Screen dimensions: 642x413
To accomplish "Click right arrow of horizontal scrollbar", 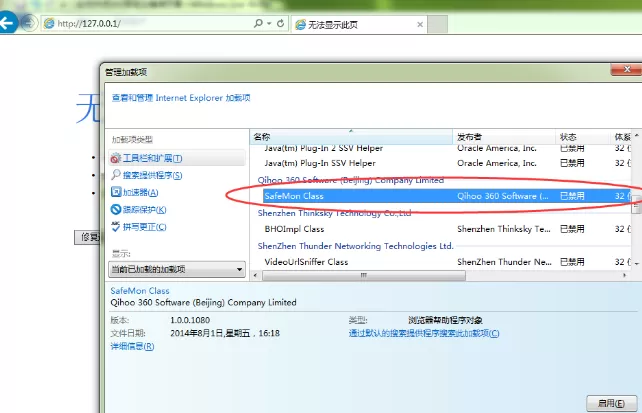I will point(624,275).
